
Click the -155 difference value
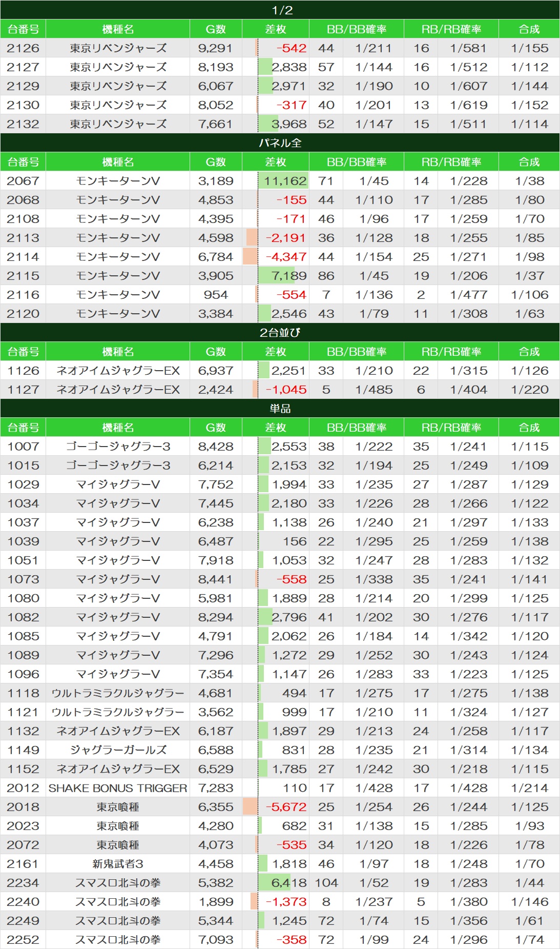(292, 200)
